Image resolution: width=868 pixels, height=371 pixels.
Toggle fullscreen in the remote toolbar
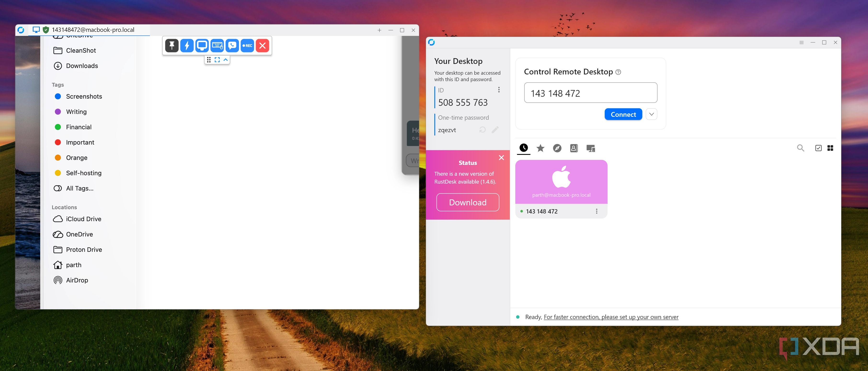[x=217, y=60]
